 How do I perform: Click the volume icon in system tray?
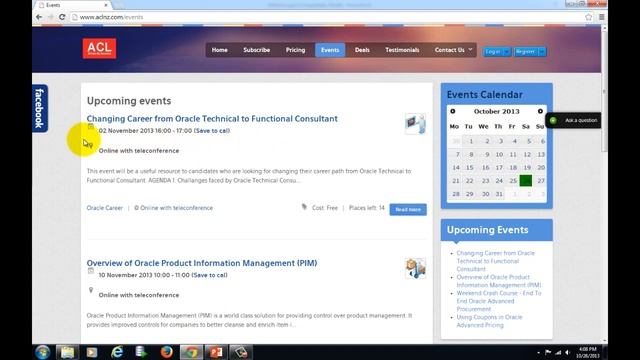point(568,352)
